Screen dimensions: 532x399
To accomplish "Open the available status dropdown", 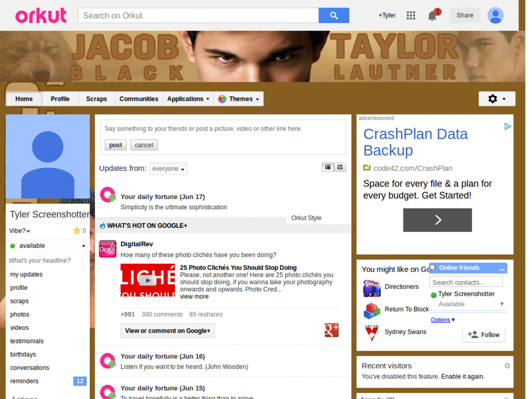I will [48, 246].
